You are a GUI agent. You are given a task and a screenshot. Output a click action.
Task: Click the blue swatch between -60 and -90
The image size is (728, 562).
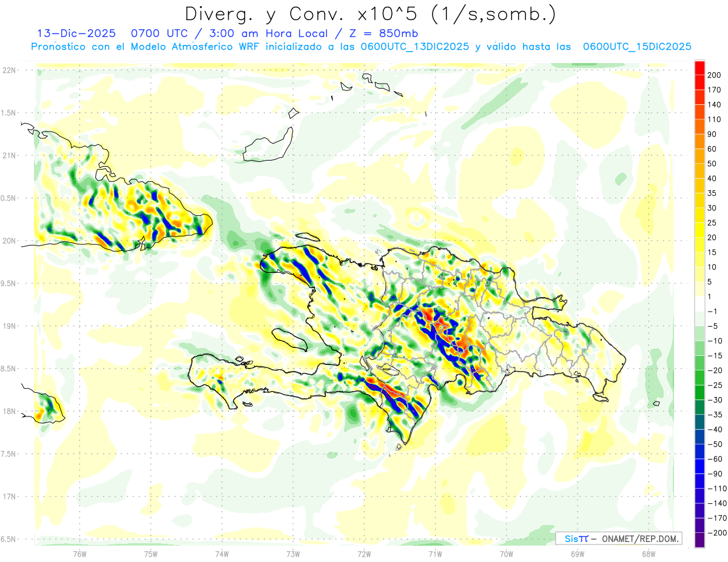point(699,466)
